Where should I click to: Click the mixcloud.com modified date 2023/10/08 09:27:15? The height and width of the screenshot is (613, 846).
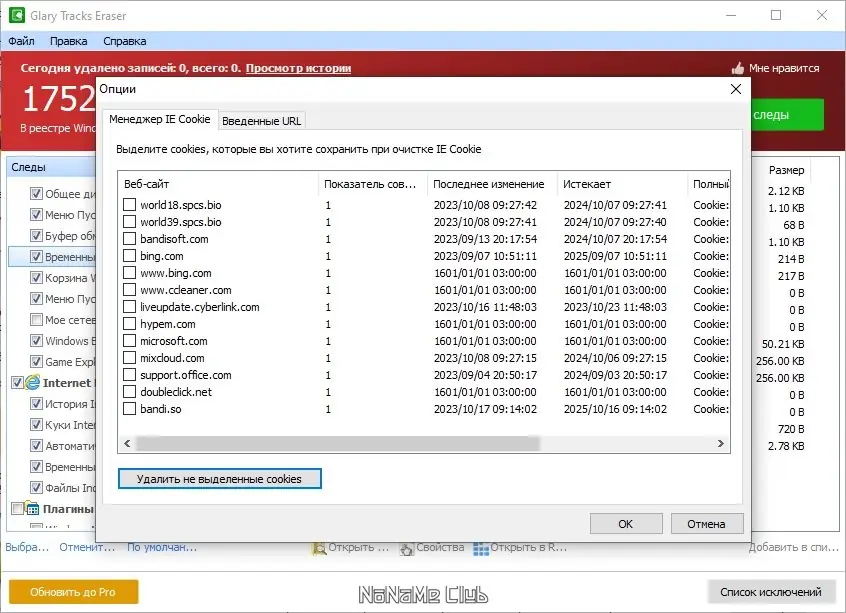click(x=485, y=358)
